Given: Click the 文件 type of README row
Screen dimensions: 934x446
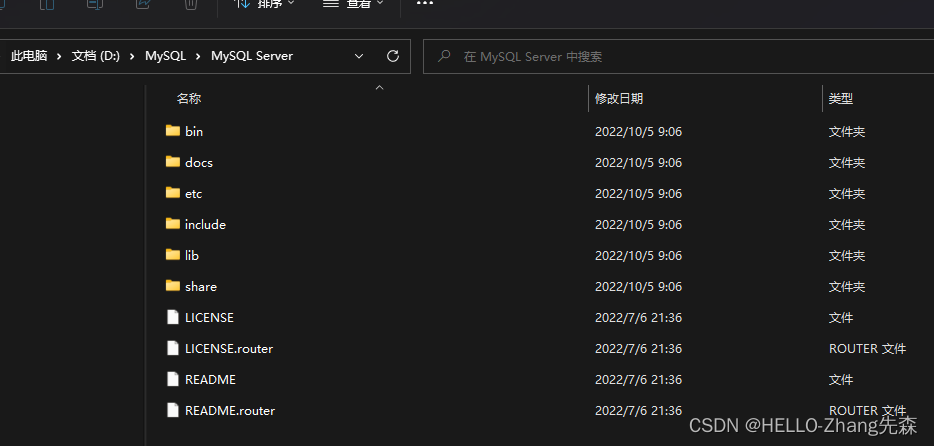Looking at the screenshot, I should coord(840,379).
